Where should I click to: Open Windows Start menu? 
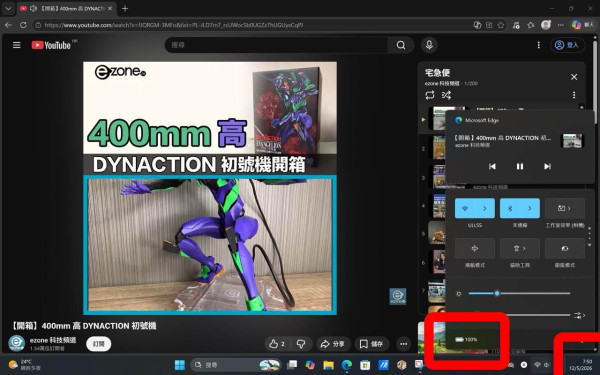[x=179, y=365]
